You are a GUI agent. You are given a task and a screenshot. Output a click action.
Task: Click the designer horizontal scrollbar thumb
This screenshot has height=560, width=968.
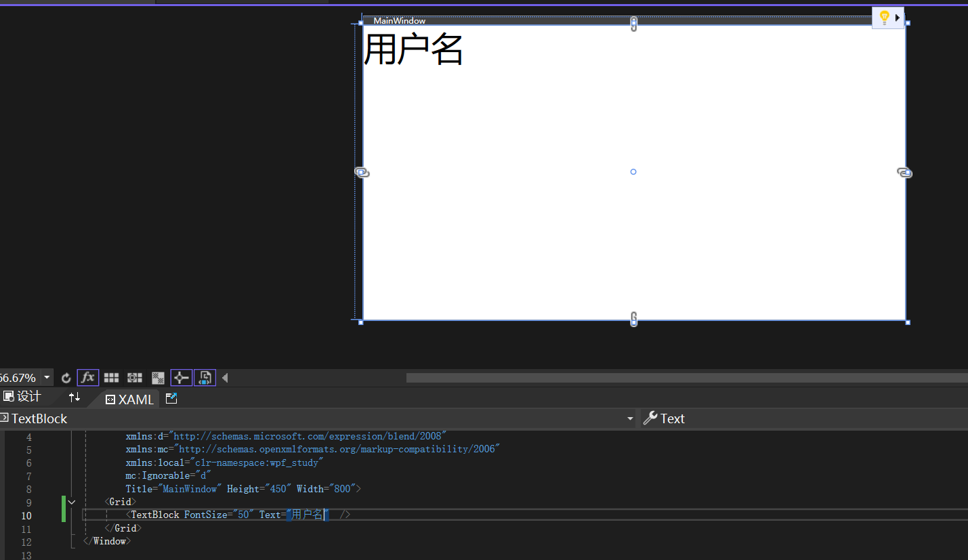click(687, 378)
